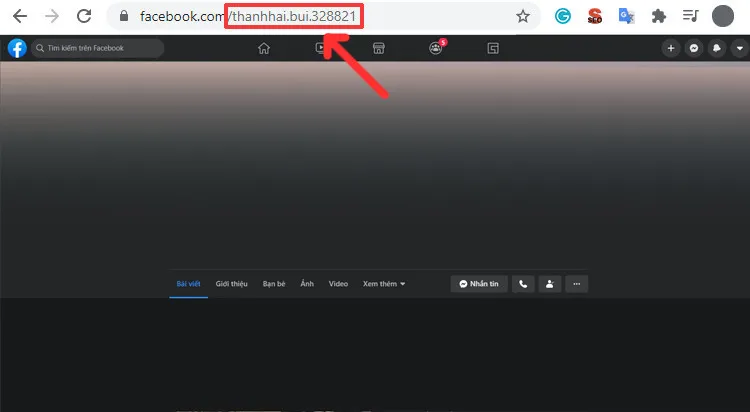Click the Tìm kiếm trên Facebook search box
The width and height of the screenshot is (750, 412).
[x=98, y=48]
